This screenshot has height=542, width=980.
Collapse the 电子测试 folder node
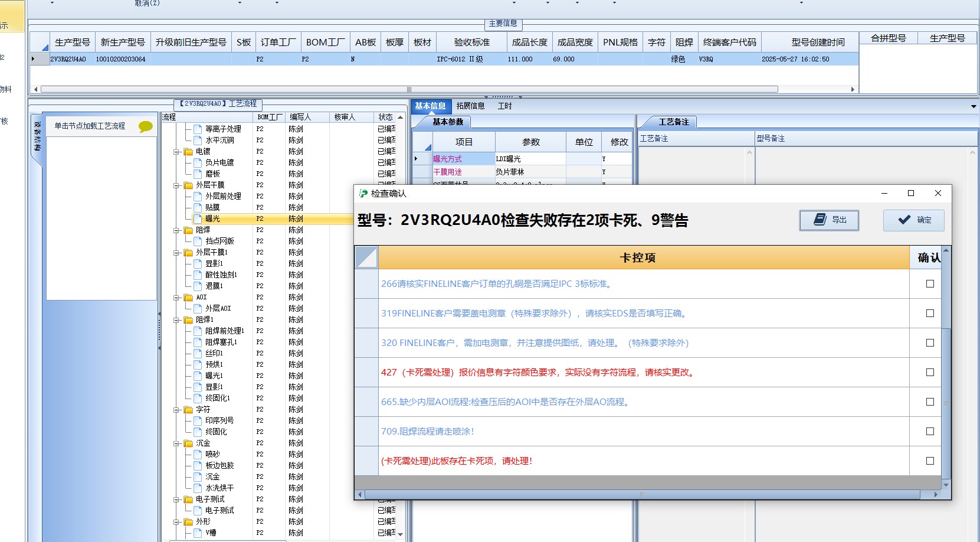tap(176, 499)
